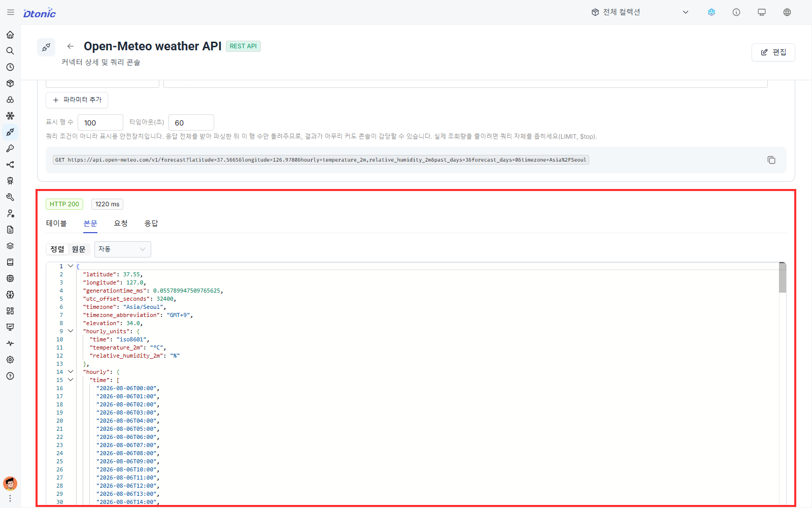Image resolution: width=812 pixels, height=508 pixels.
Task: Click the 1220 ms response time badge
Action: click(107, 204)
